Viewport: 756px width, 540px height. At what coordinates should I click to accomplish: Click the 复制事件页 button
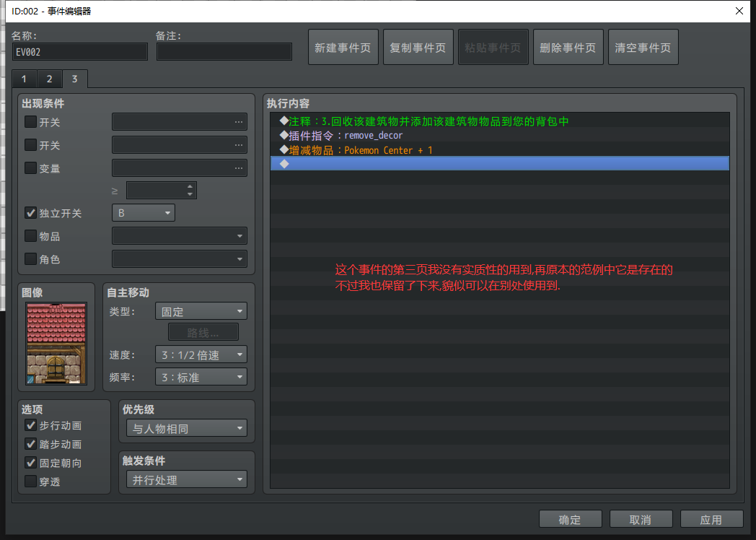418,48
